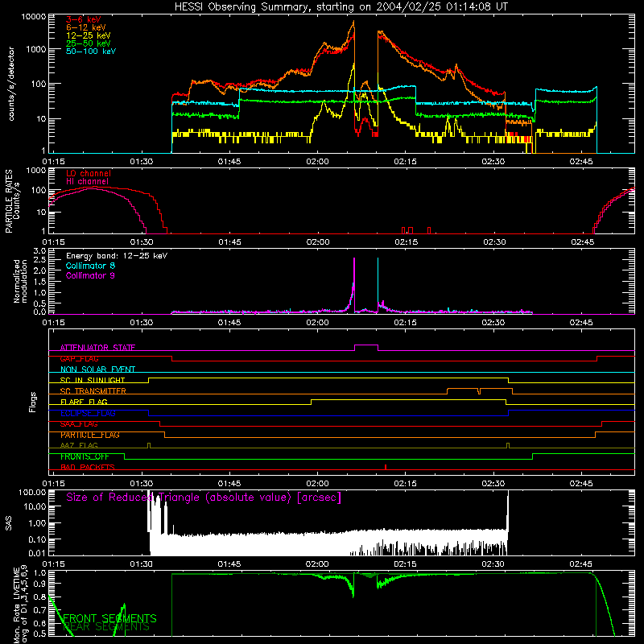The image size is (644, 644).
Task: Click the raised ATTENUATOR_STATE step segment
Action: tap(366, 345)
